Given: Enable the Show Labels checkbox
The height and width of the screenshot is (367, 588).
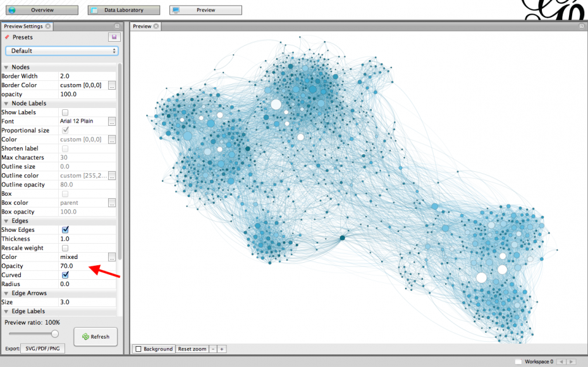Looking at the screenshot, I should [x=64, y=112].
